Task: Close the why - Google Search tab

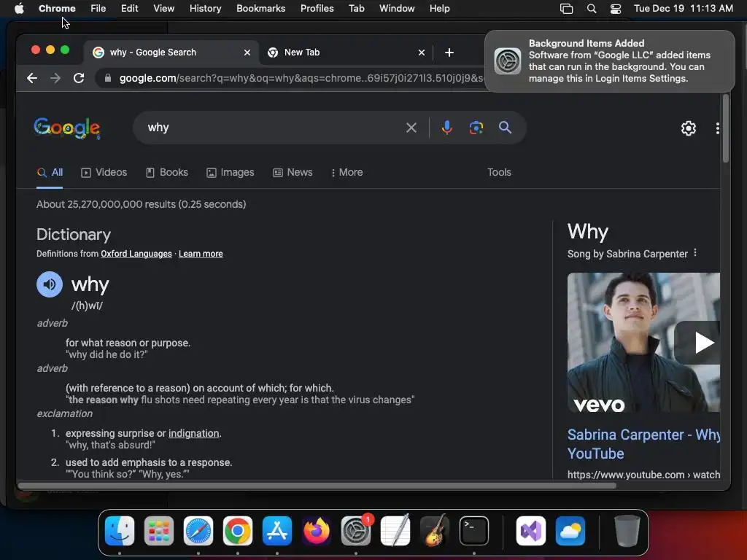Action: [x=247, y=52]
